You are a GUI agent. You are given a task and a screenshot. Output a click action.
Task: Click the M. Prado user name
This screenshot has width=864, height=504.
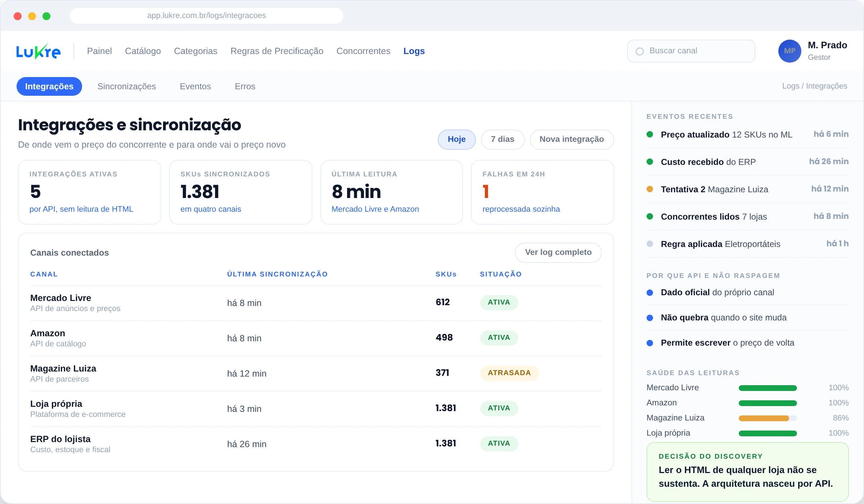tap(827, 45)
